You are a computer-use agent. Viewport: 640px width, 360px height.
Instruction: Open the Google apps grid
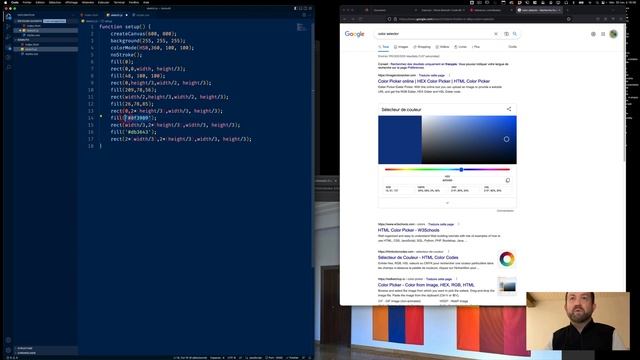pos(603,34)
